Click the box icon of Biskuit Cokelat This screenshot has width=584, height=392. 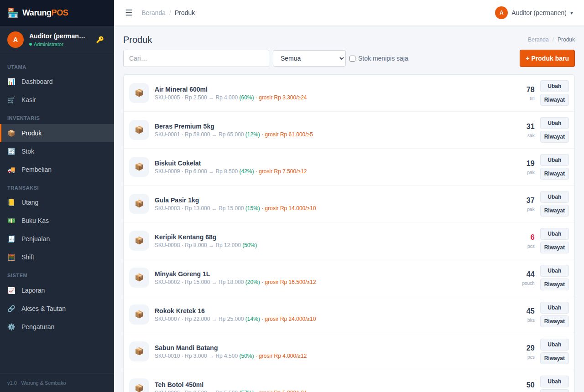pos(139,167)
